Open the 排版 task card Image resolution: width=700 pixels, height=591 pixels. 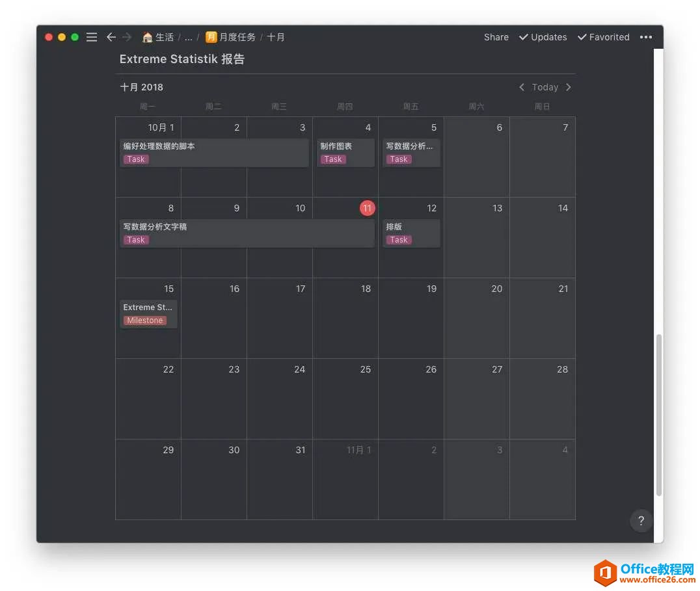click(411, 233)
